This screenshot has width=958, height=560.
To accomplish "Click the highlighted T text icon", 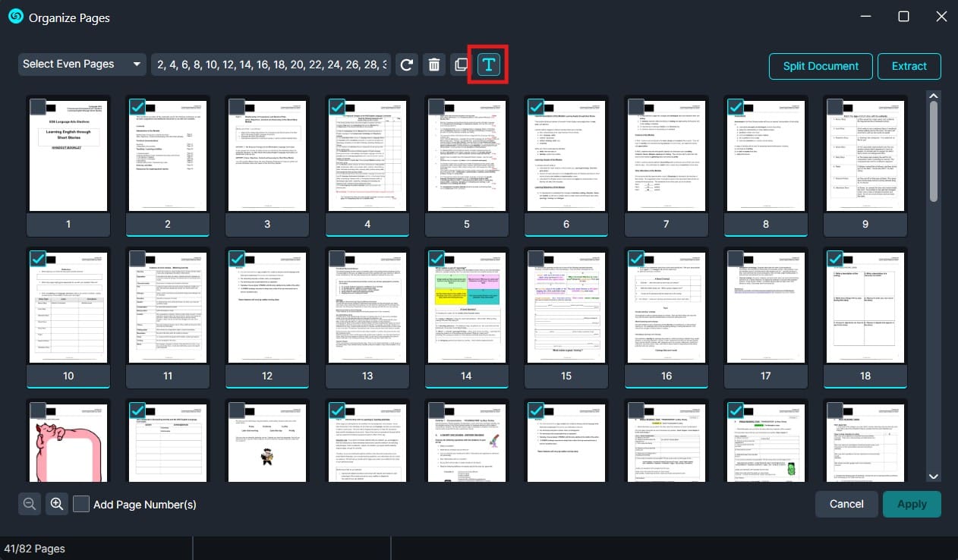I will (x=489, y=65).
